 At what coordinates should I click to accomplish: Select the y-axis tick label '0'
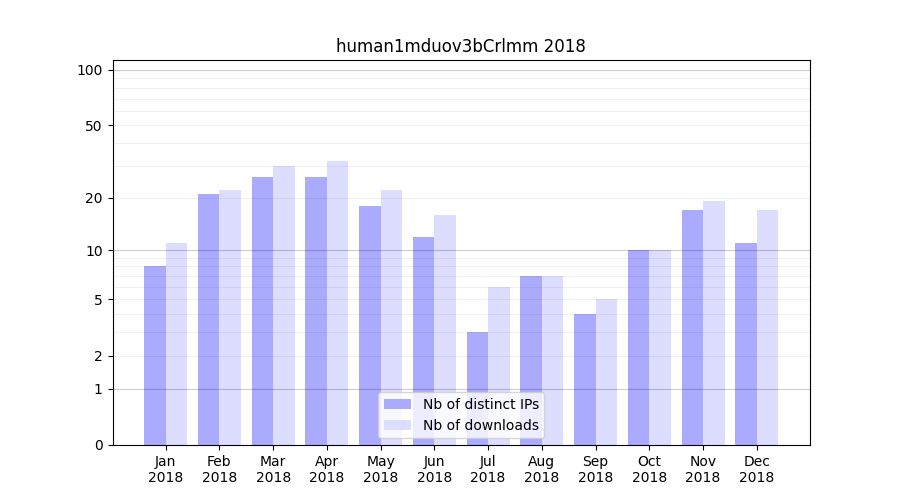tap(98, 445)
